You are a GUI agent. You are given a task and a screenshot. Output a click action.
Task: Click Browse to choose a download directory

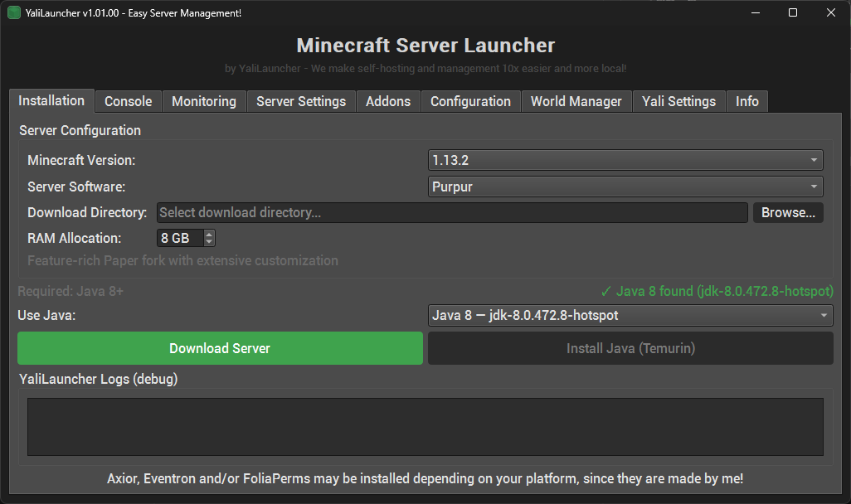(x=788, y=213)
